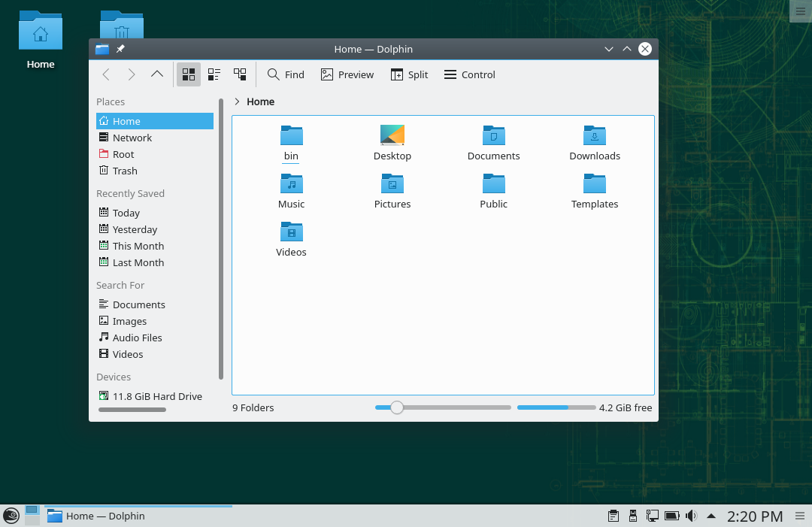Show files saved Yesterday

coord(155,229)
